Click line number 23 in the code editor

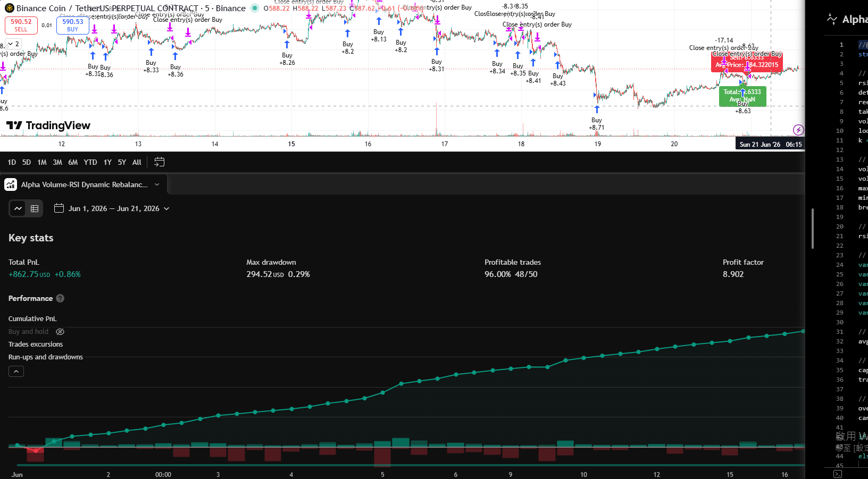pyautogui.click(x=840, y=255)
